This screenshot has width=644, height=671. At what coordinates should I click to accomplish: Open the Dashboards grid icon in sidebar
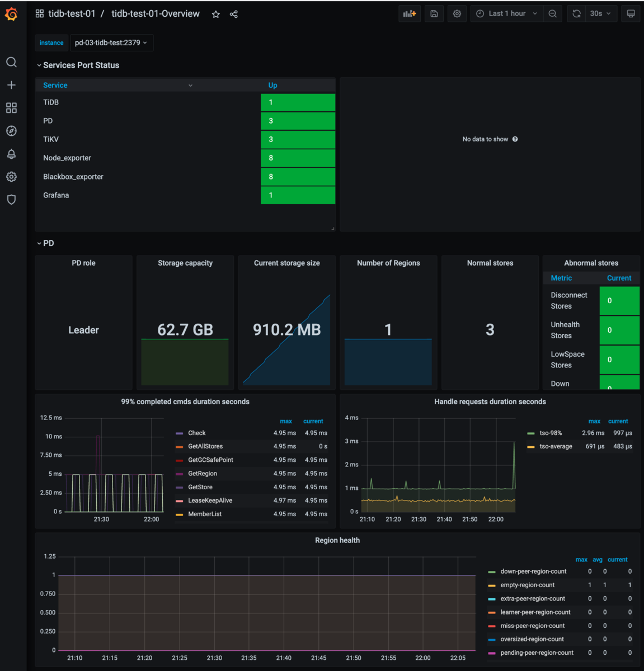[11, 108]
